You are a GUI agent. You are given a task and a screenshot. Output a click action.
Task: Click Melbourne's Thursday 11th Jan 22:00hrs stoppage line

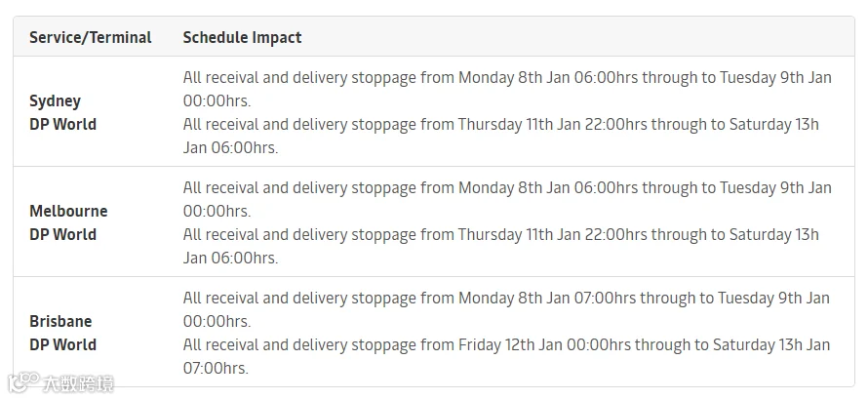pyautogui.click(x=501, y=246)
